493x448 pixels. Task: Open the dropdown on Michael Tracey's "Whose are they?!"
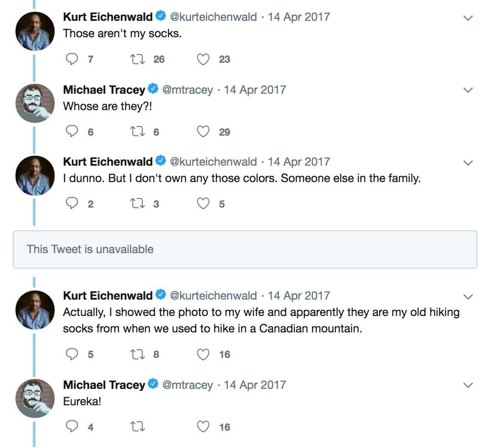[467, 90]
